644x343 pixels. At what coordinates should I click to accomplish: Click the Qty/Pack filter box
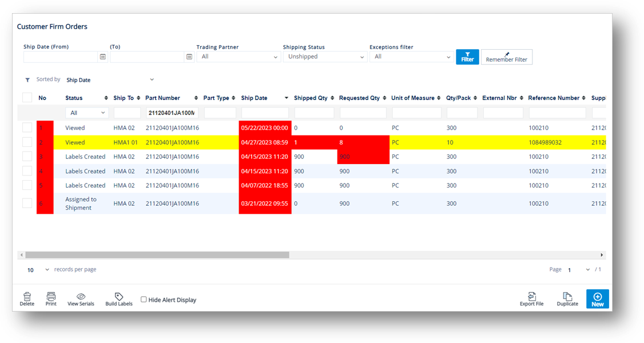[462, 113]
